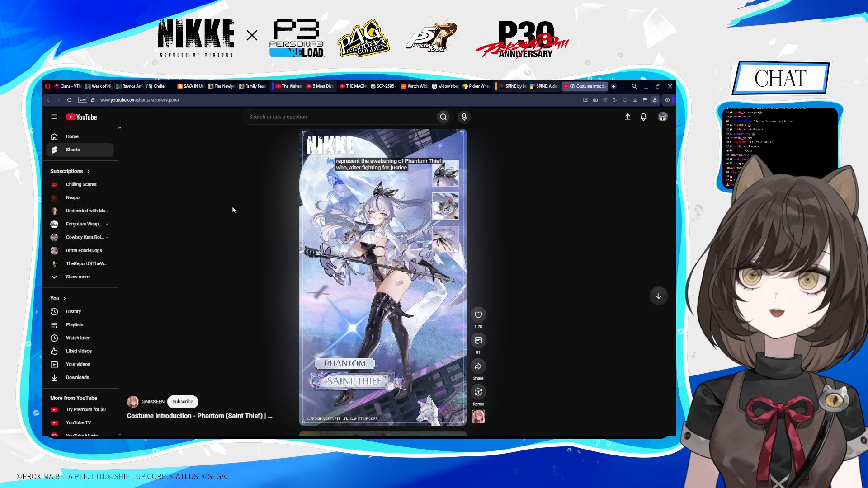Viewport: 868px width, 488px height.
Task: Open the browser extensions cube icon
Action: [x=667, y=100]
